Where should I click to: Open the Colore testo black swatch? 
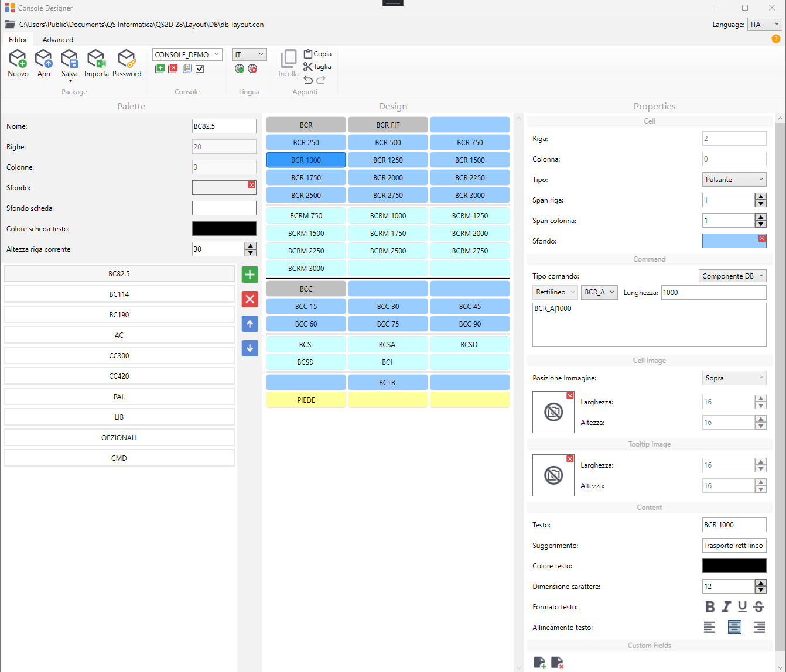(x=734, y=565)
